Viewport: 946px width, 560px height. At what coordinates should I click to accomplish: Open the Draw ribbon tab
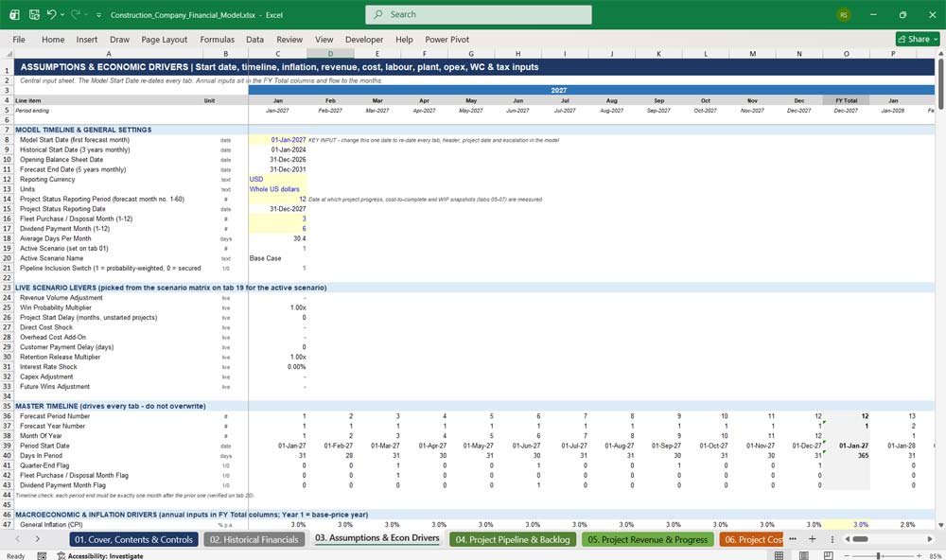(119, 39)
